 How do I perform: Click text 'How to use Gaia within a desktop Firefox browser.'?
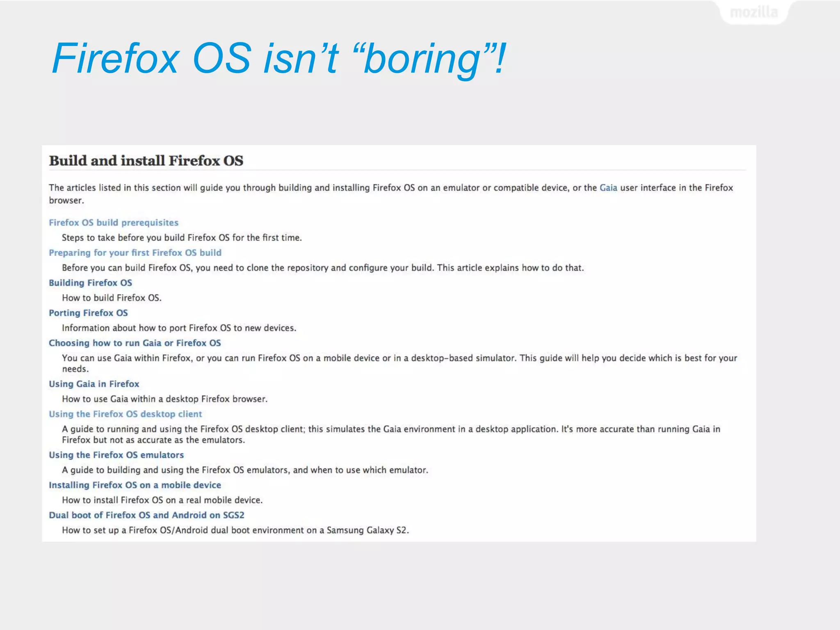point(164,399)
